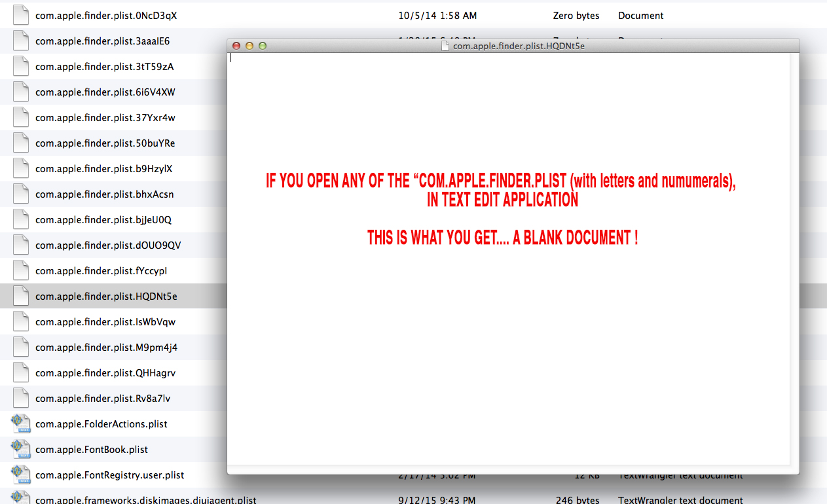
Task: Click the date 10/5/14 1:58 AM
Action: pyautogui.click(x=437, y=16)
